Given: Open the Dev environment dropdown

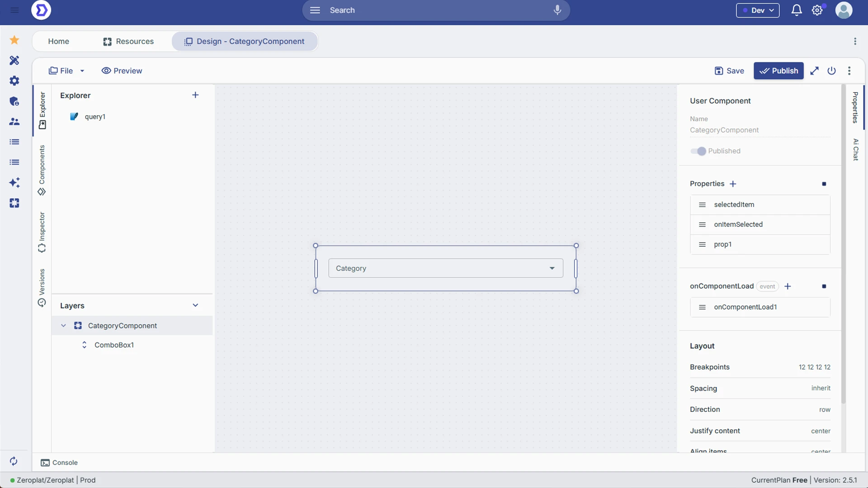Looking at the screenshot, I should click(758, 10).
